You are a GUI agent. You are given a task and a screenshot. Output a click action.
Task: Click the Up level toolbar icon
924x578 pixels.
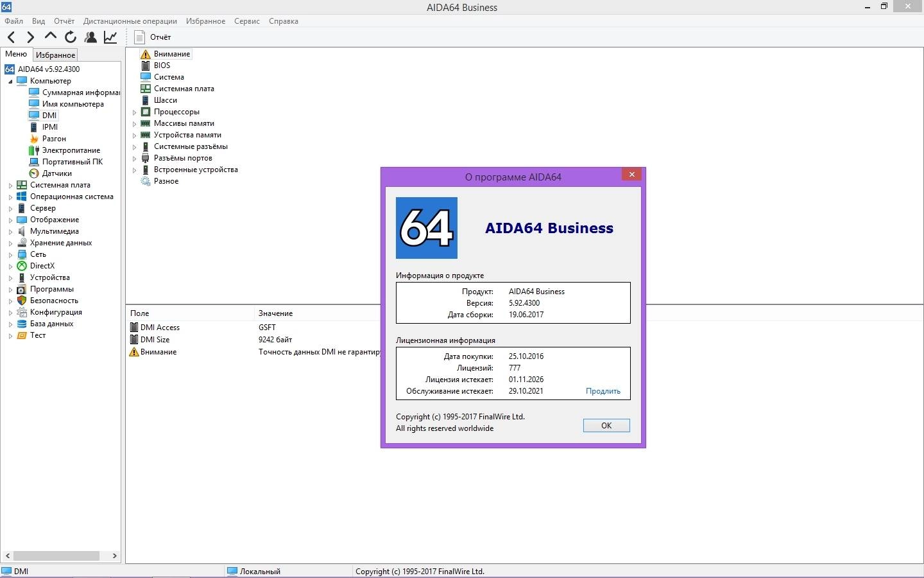[x=50, y=36]
